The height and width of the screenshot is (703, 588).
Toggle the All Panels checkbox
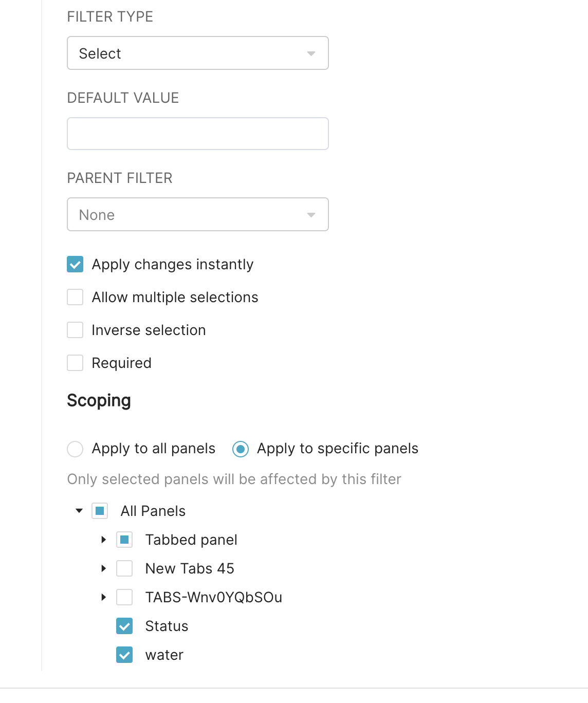100,511
